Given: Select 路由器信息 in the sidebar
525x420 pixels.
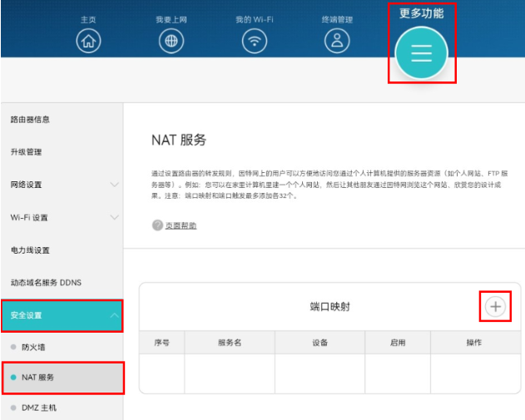Looking at the screenshot, I should [30, 120].
